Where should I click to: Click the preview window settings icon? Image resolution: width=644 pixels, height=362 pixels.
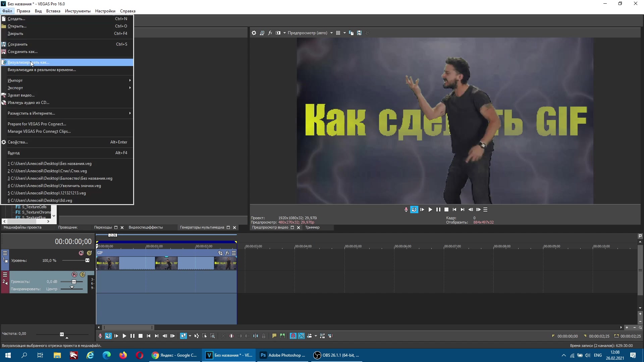point(255,33)
